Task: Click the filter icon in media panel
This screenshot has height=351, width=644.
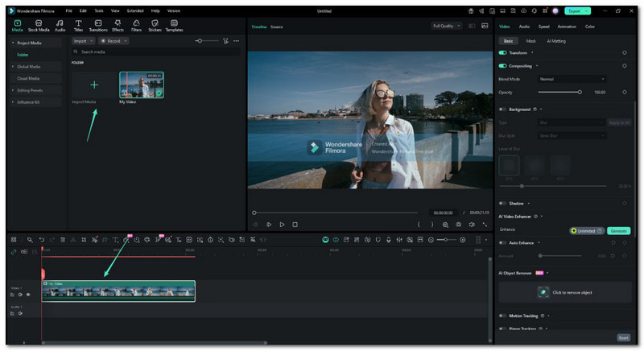Action: [225, 40]
